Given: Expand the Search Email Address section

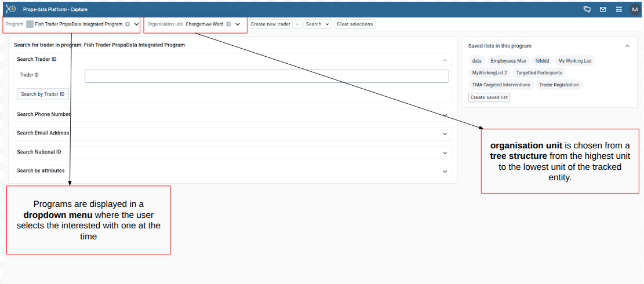Looking at the screenshot, I should coord(445,133).
